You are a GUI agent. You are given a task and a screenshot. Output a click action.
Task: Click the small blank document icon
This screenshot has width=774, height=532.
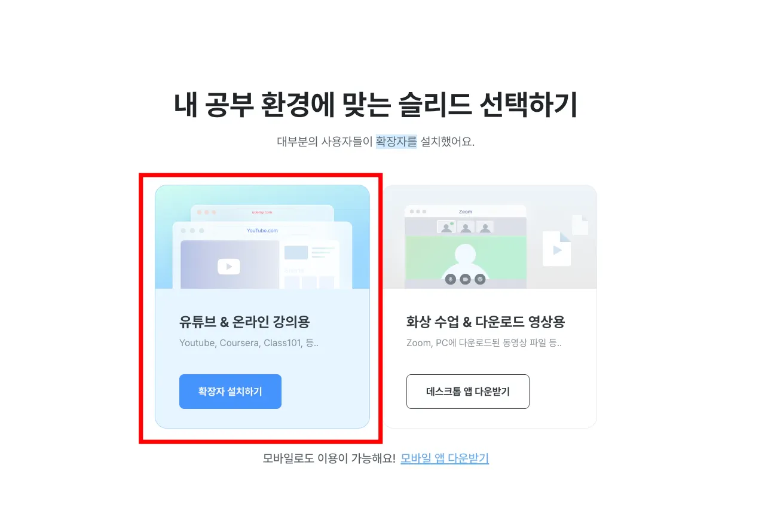(x=580, y=225)
